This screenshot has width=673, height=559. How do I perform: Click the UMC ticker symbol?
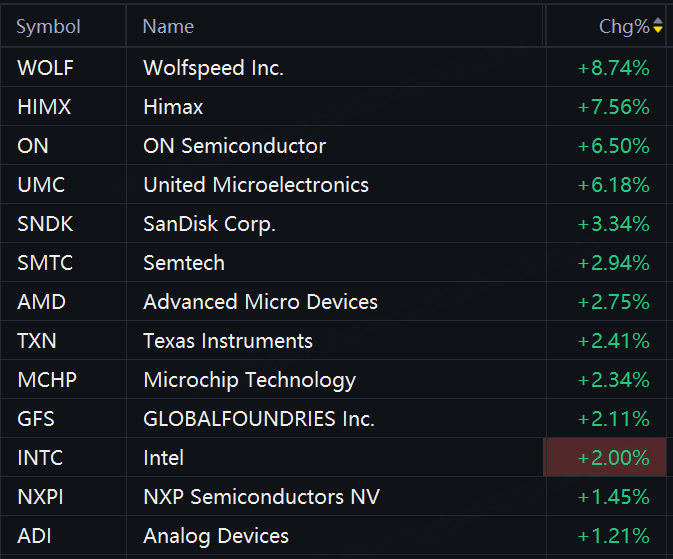[x=39, y=185]
